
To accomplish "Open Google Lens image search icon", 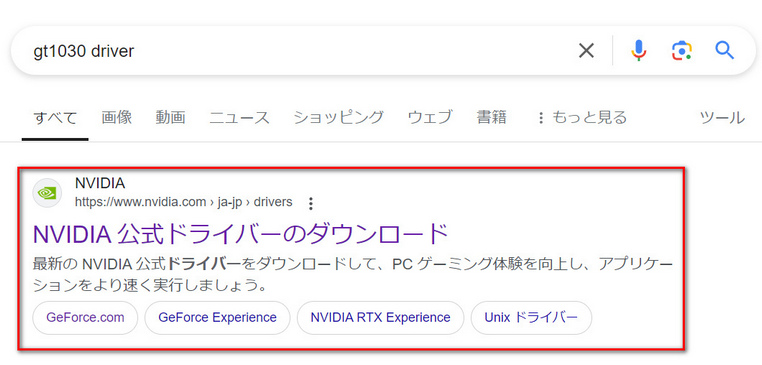I will [x=682, y=50].
